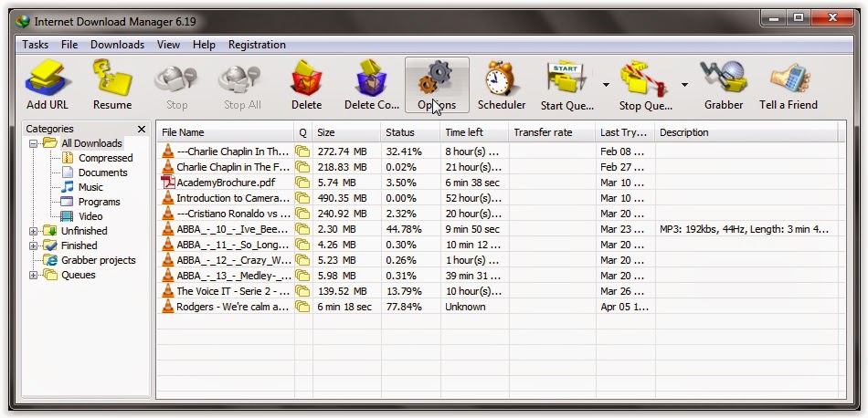Close the Categories panel
Screen dimensions: 868x418
[x=141, y=129]
